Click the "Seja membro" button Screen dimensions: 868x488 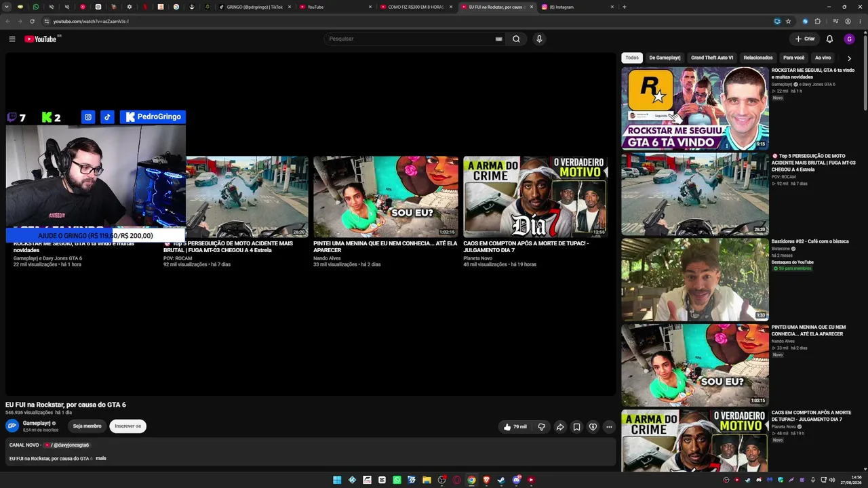pyautogui.click(x=87, y=426)
